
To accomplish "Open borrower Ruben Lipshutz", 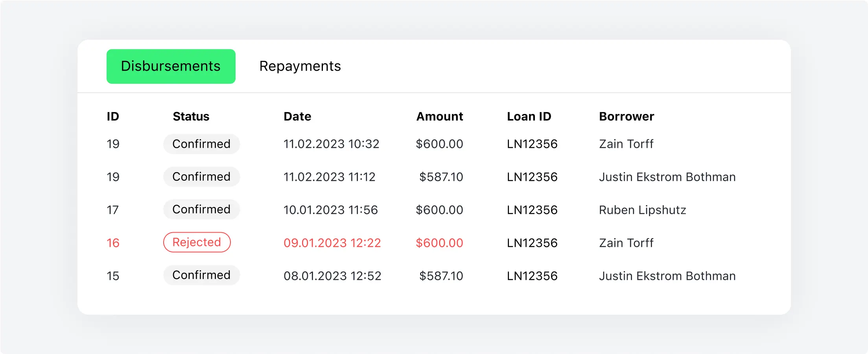I will pos(643,210).
